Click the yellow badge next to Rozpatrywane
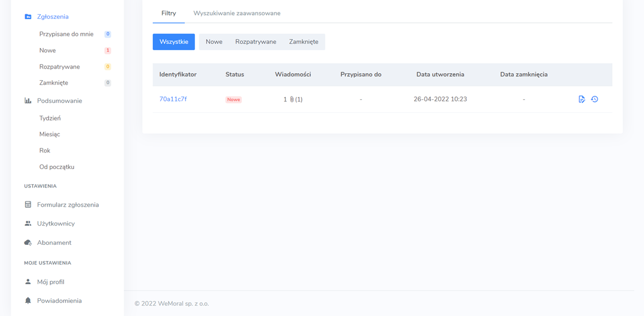The width and height of the screenshot is (644, 316). click(x=108, y=67)
